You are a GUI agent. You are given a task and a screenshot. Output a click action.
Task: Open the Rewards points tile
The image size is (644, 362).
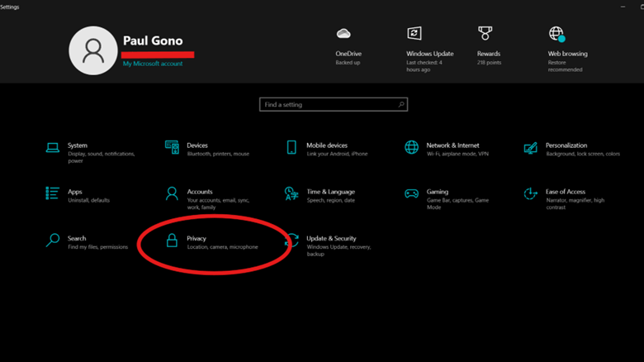coord(489,48)
